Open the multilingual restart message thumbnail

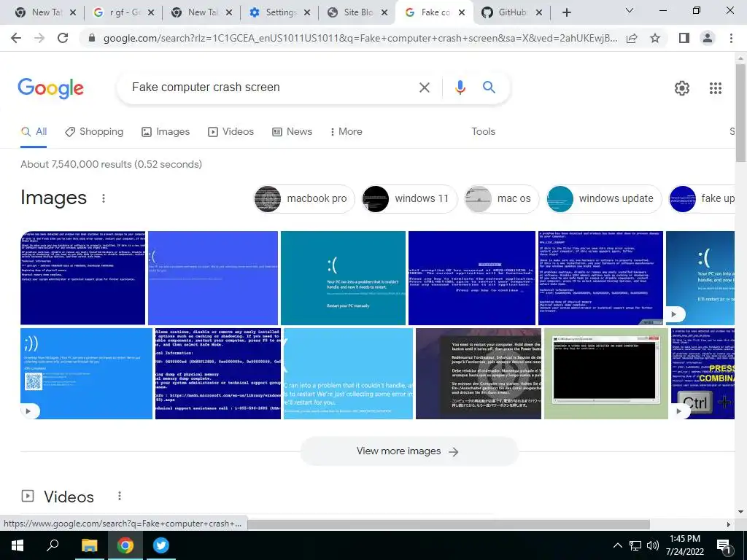[479, 373]
